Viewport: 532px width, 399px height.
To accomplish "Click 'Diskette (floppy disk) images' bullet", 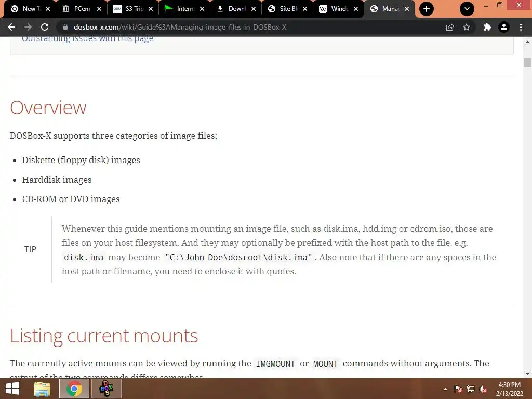I will coord(81,160).
